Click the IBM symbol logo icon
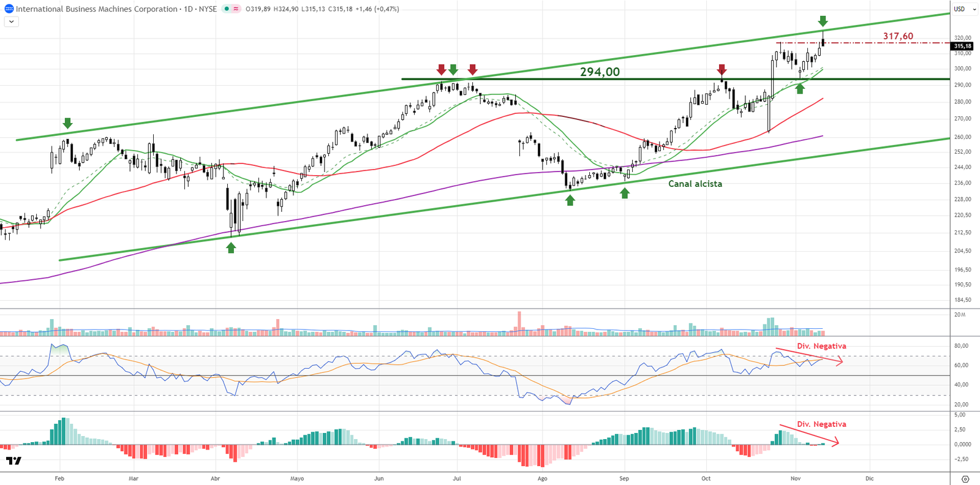 tap(9, 9)
